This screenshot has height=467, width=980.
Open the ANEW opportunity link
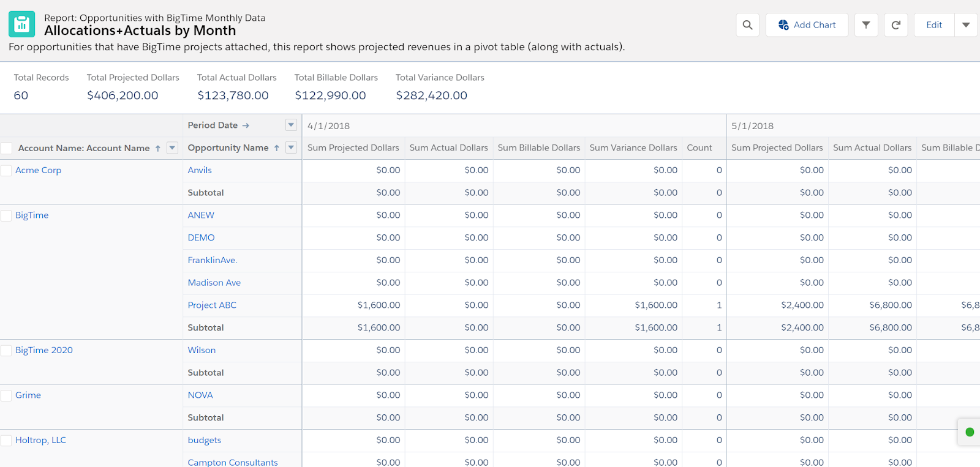[201, 215]
